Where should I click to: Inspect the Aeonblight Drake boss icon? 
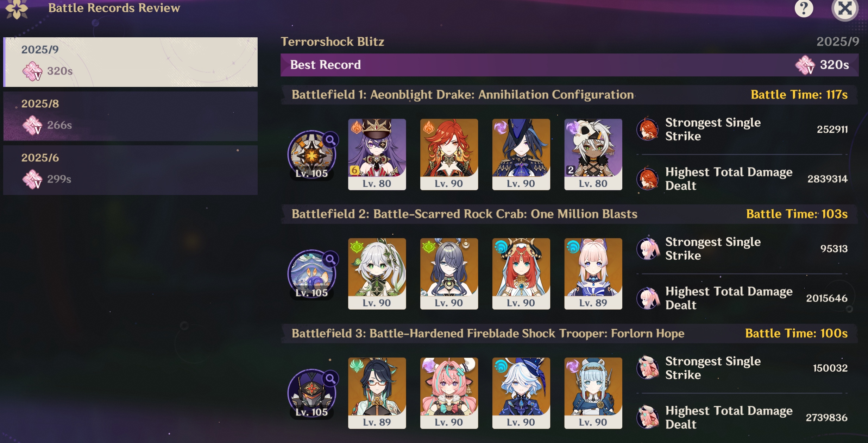[x=312, y=155]
